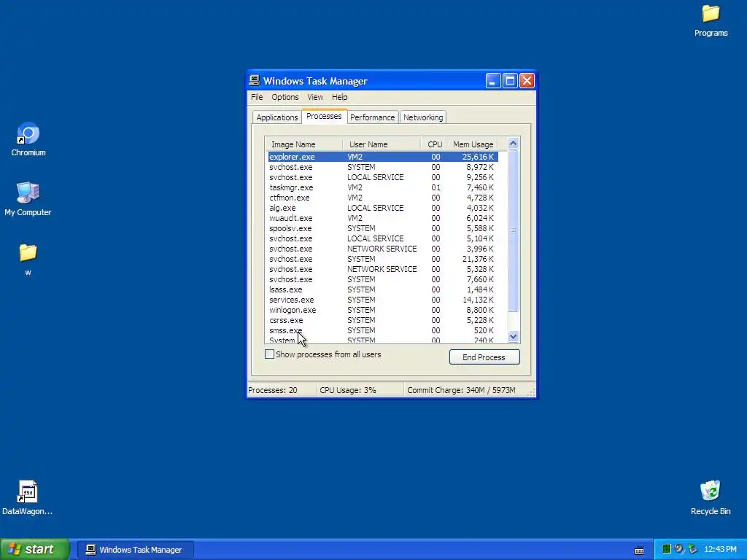Open the Options menu
Screen dimensions: 747x560
pos(285,97)
